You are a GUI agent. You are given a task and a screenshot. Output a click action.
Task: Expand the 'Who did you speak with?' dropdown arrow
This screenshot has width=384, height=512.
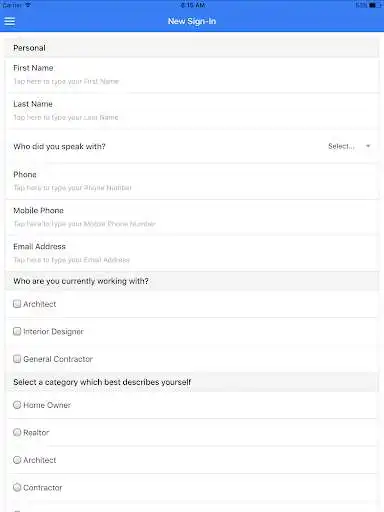(368, 146)
